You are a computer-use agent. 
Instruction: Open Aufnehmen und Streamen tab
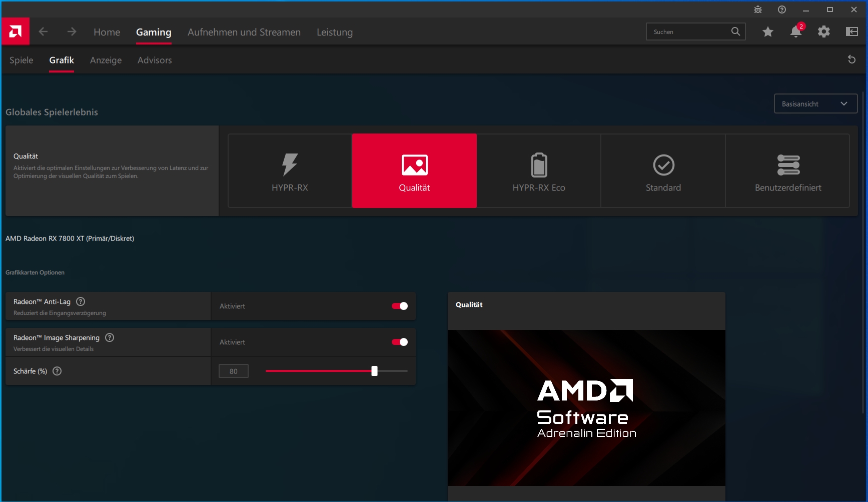click(x=244, y=32)
